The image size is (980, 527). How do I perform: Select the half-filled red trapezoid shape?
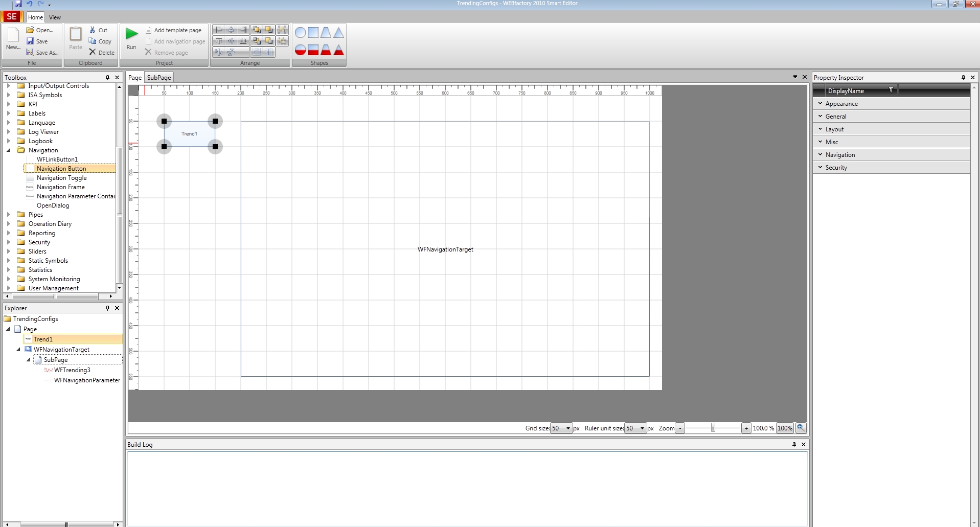coord(326,50)
